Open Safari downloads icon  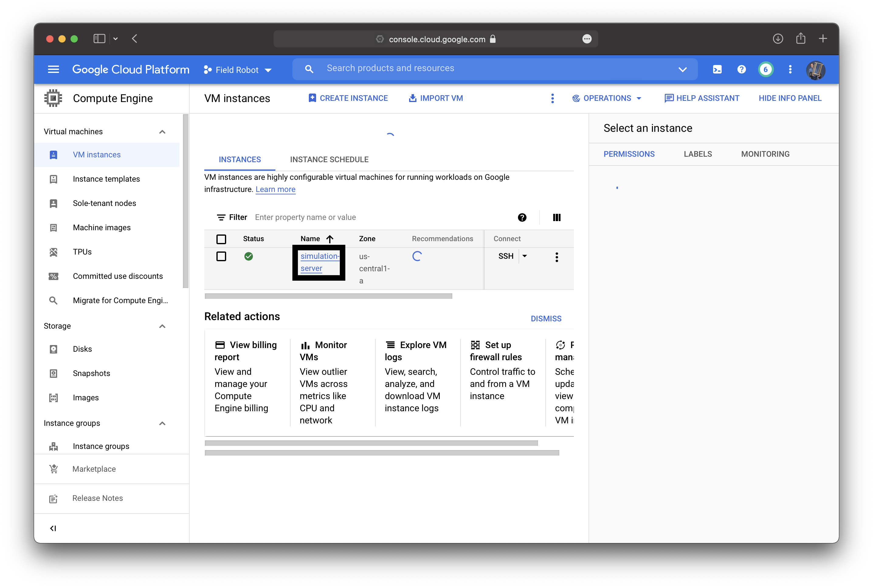[778, 39]
